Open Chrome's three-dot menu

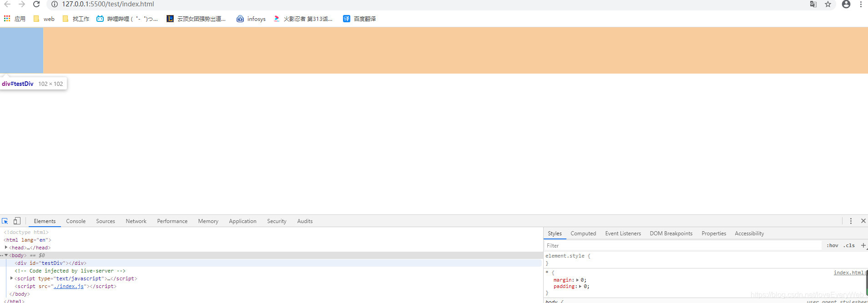(x=861, y=4)
